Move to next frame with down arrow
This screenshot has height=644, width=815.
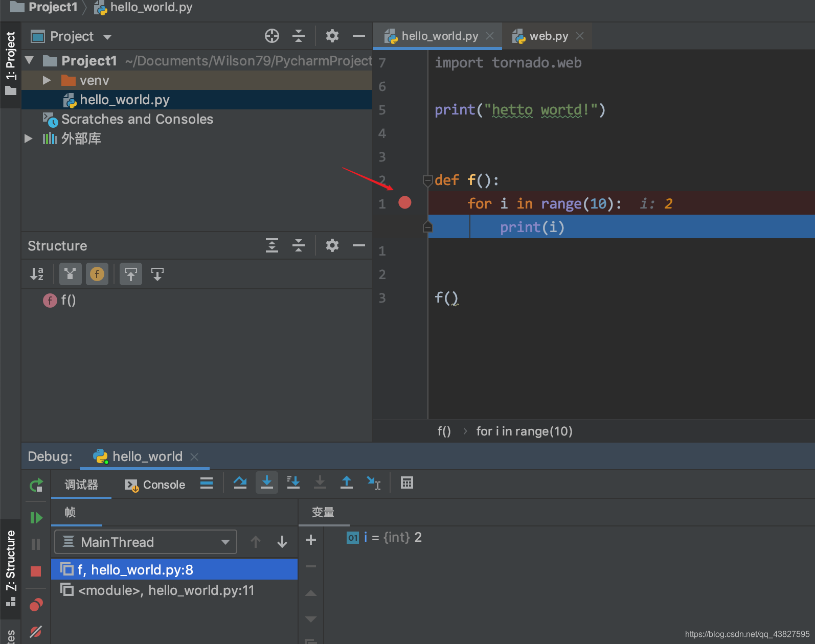click(x=282, y=542)
